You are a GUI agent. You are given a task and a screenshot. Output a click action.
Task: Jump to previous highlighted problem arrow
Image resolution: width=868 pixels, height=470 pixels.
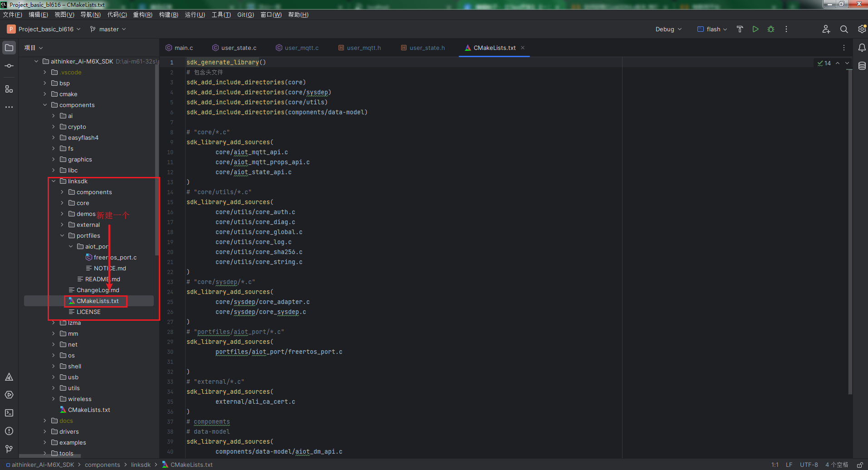click(838, 63)
